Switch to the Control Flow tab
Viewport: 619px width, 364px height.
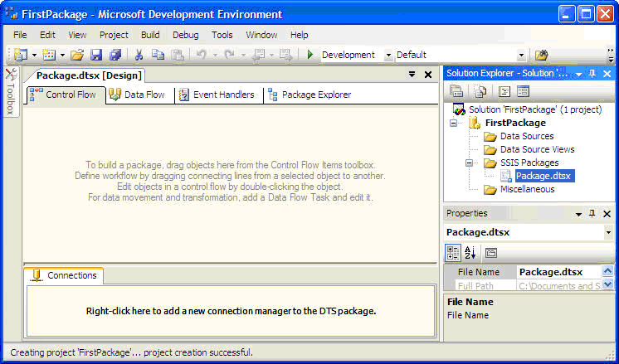point(65,95)
